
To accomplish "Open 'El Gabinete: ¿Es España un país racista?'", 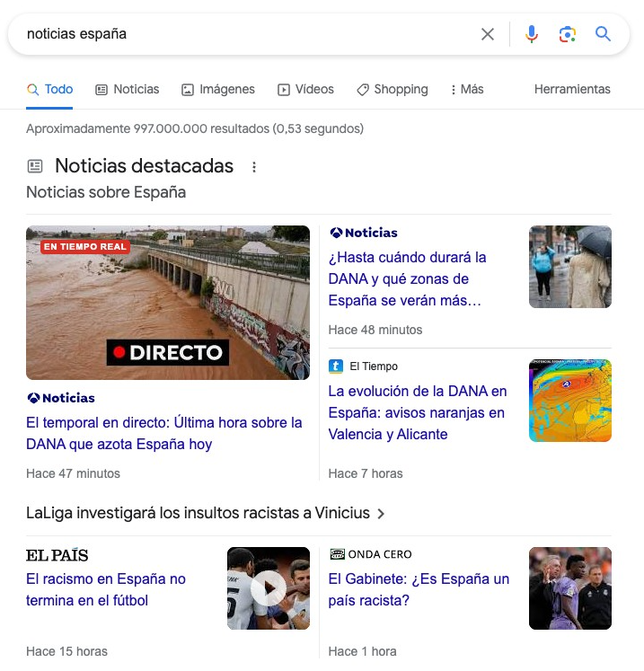I will [419, 589].
